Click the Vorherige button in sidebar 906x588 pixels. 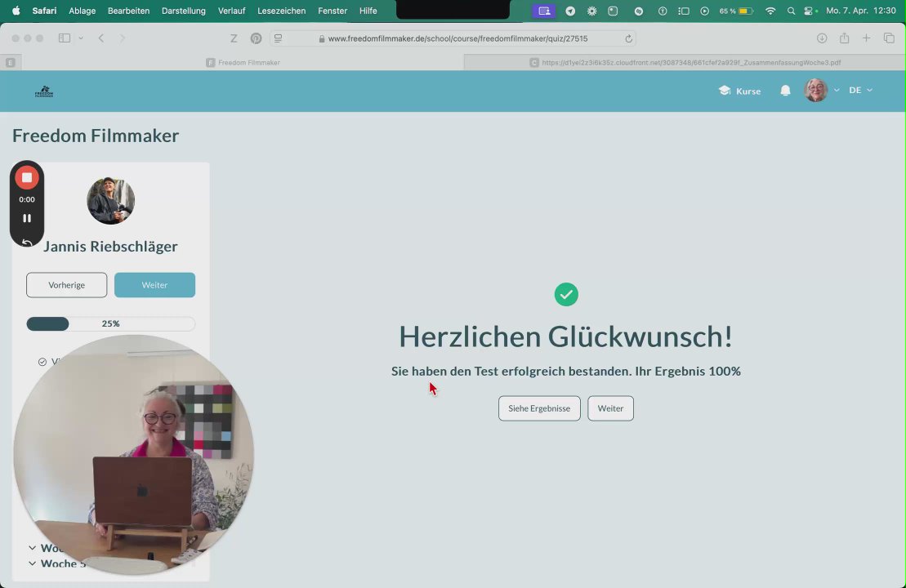click(66, 285)
